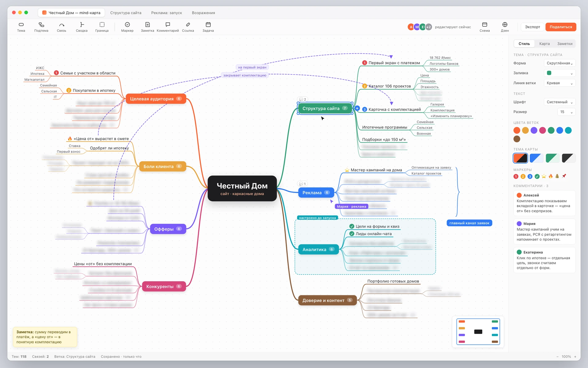Image resolution: width=588 pixels, height=368 pixels.
Task: Create a Задача using calendar icon
Action: pos(208,25)
